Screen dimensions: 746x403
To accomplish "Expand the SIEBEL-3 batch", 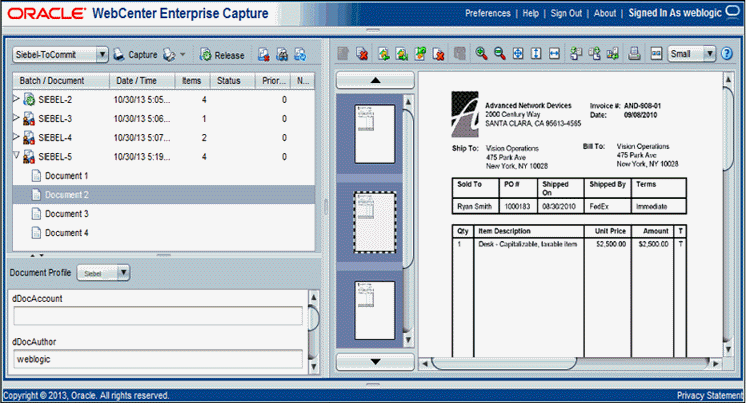I will click(16, 118).
